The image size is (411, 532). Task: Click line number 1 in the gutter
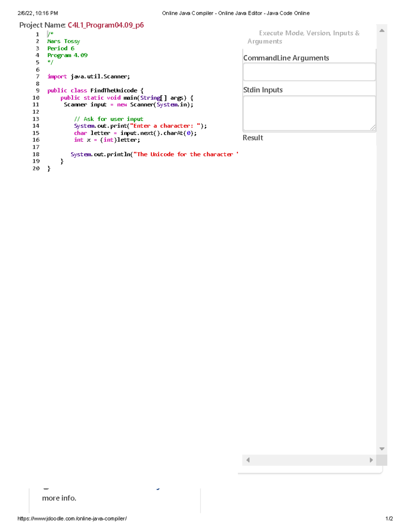[37, 34]
